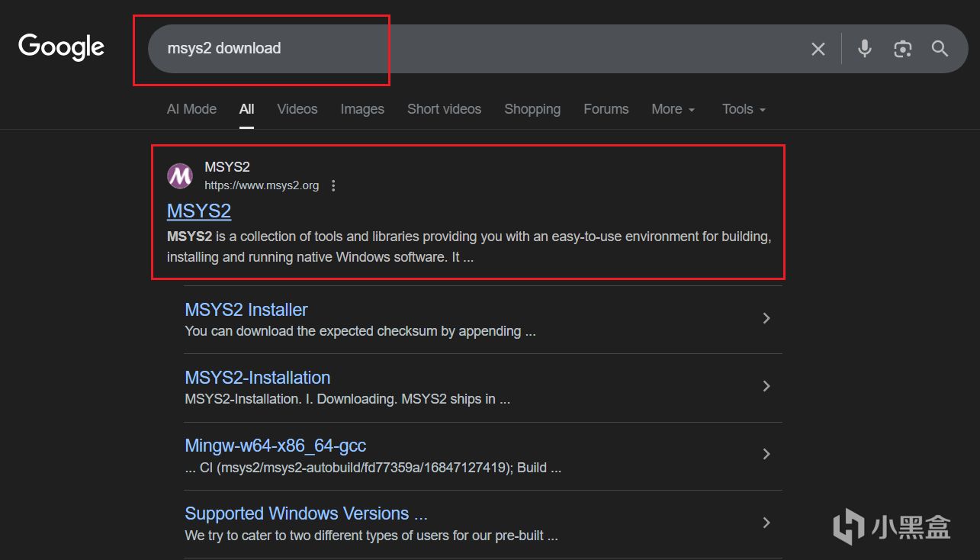Click the MSYS2 site favicon
The height and width of the screenshot is (560, 980).
[180, 176]
